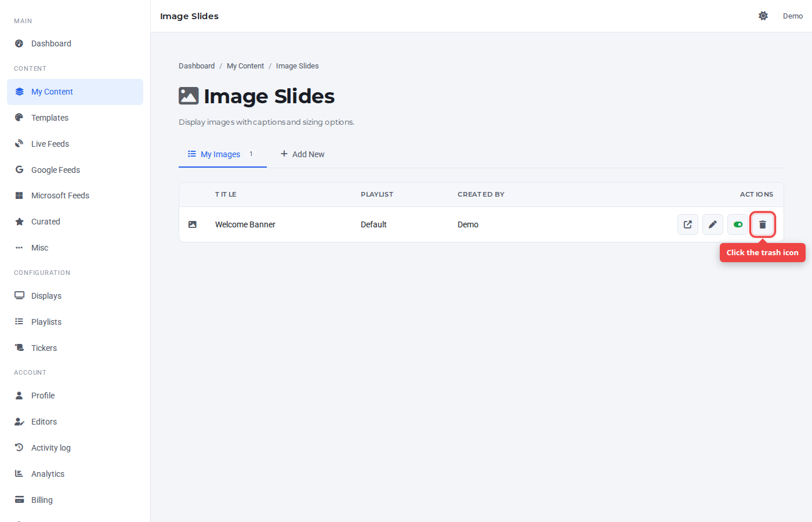Click the PLAYLIST column header

coord(377,194)
